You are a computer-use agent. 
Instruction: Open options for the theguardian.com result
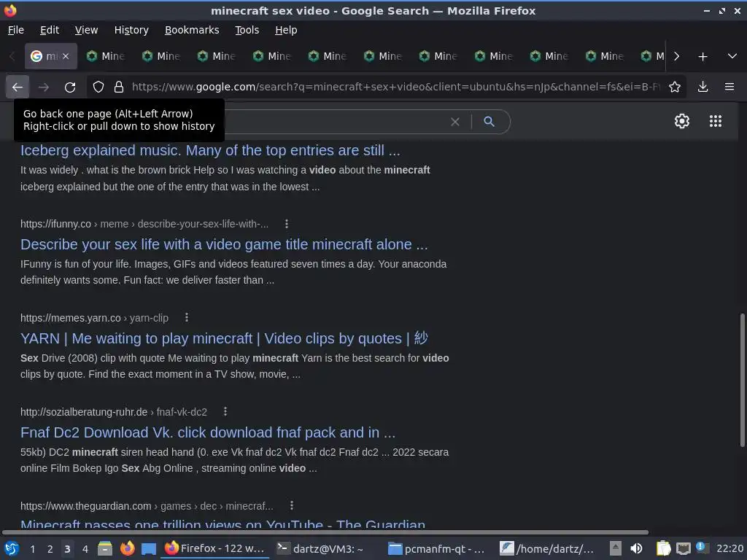click(292, 505)
